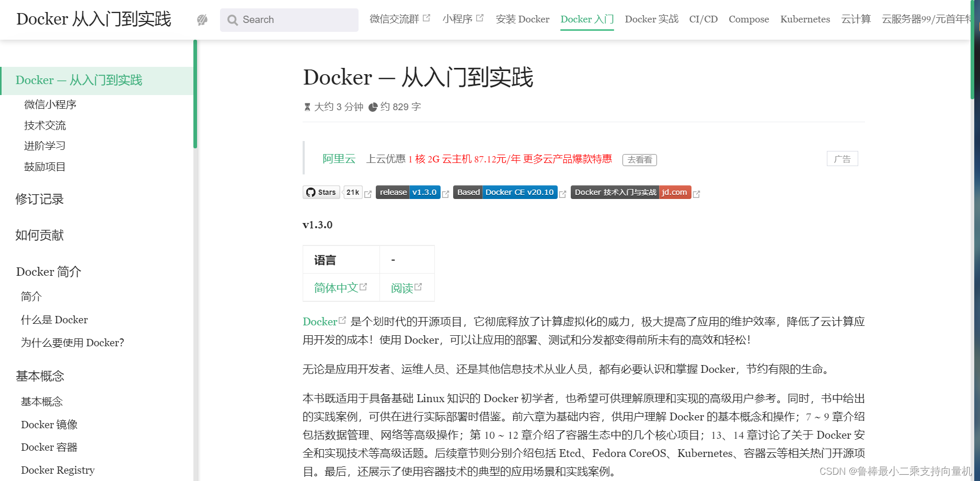Open the 小程序 nav link

click(x=457, y=19)
